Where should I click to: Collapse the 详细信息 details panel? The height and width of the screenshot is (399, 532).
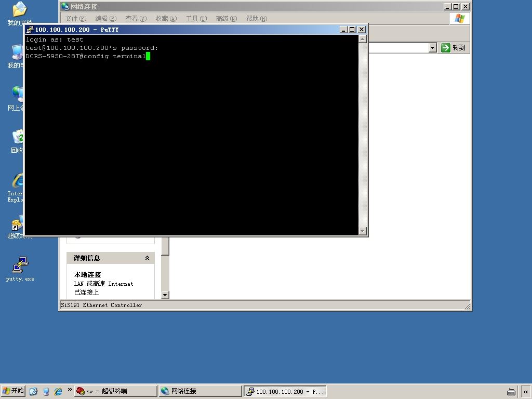147,258
